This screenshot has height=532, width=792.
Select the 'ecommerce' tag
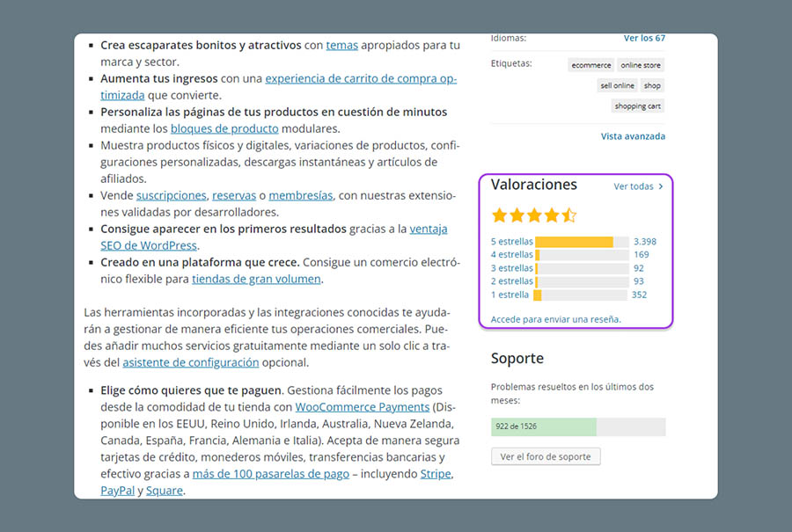pos(590,65)
